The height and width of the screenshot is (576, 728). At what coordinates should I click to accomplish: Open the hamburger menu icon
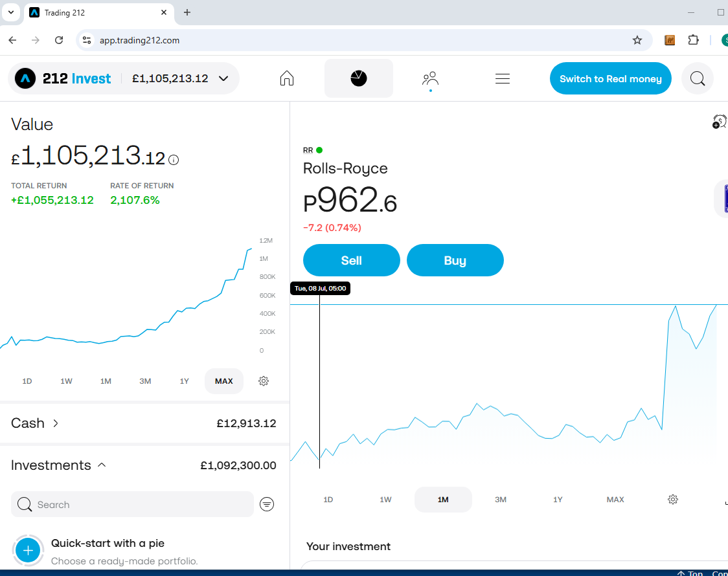pyautogui.click(x=502, y=79)
